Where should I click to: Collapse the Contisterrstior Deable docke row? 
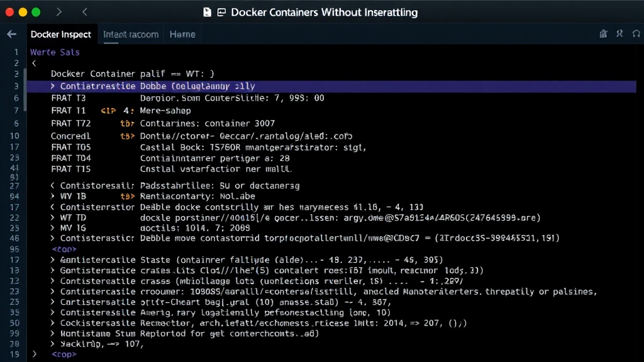(53, 207)
